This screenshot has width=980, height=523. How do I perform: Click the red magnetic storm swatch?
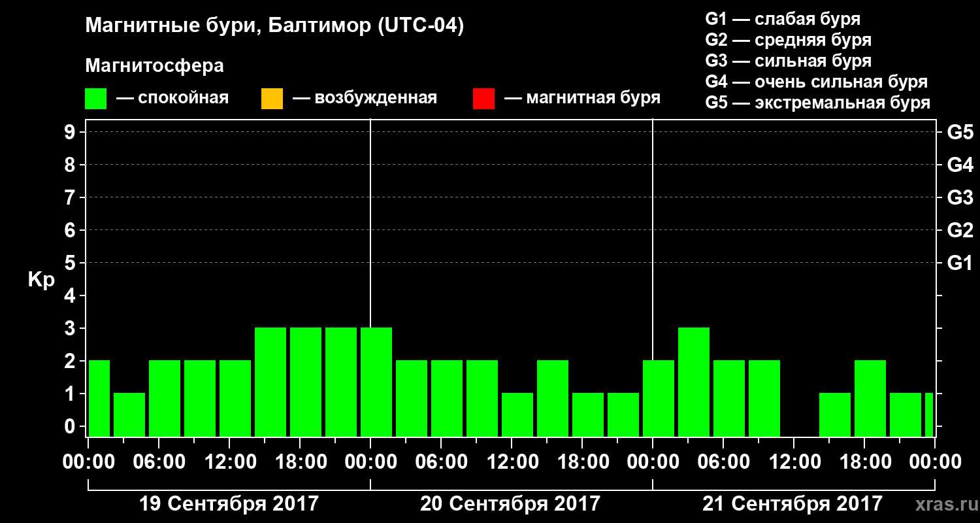[x=483, y=99]
